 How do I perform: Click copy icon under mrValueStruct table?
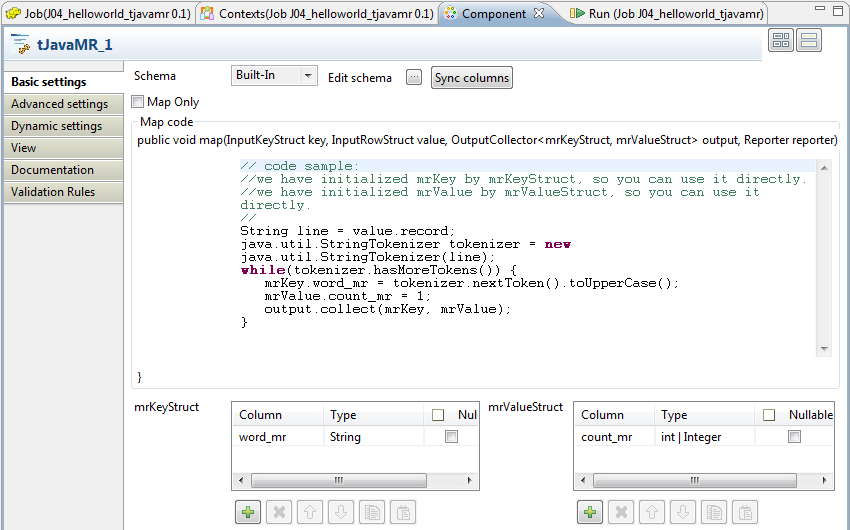(714, 512)
